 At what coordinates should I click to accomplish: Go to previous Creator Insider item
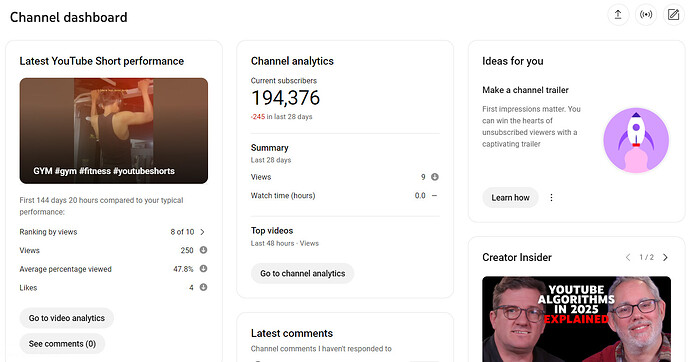[x=628, y=257]
